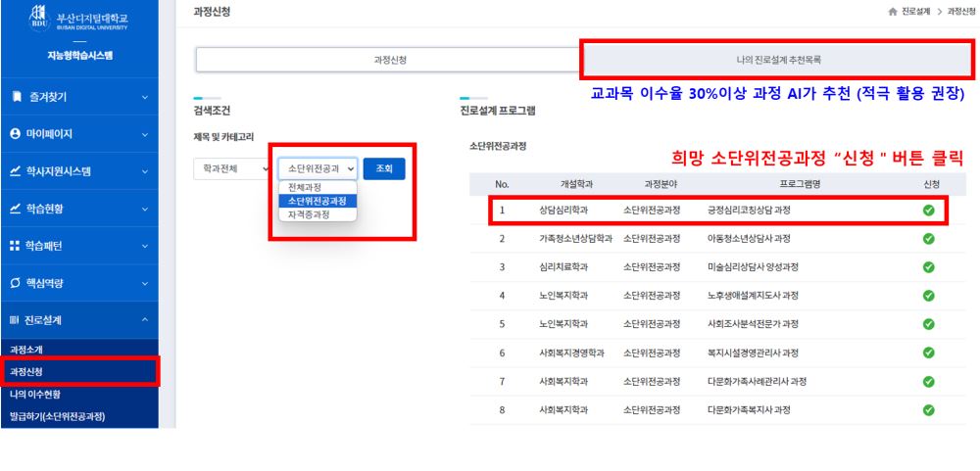Switch to 나의 진로설계 추천목록 tab
This screenshot has height=471, width=980.
tap(778, 60)
